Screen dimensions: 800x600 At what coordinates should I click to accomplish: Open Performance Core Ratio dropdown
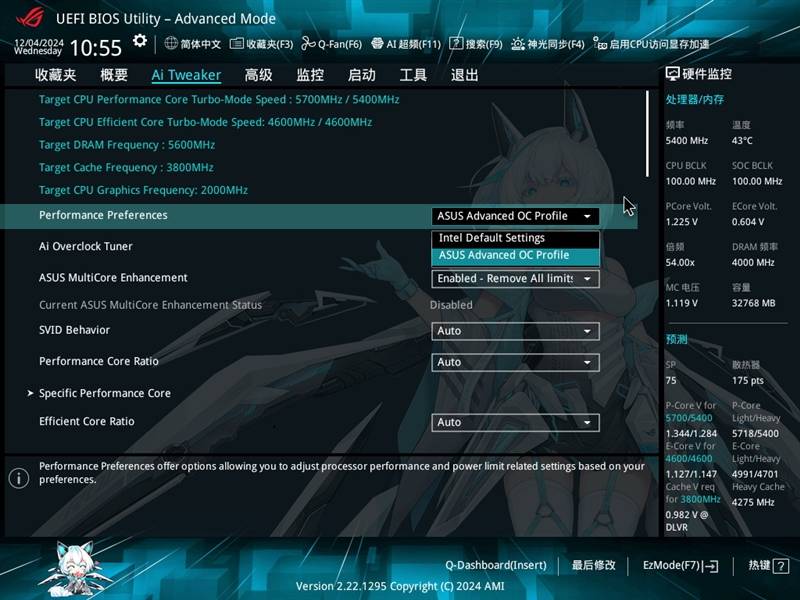[x=515, y=362]
